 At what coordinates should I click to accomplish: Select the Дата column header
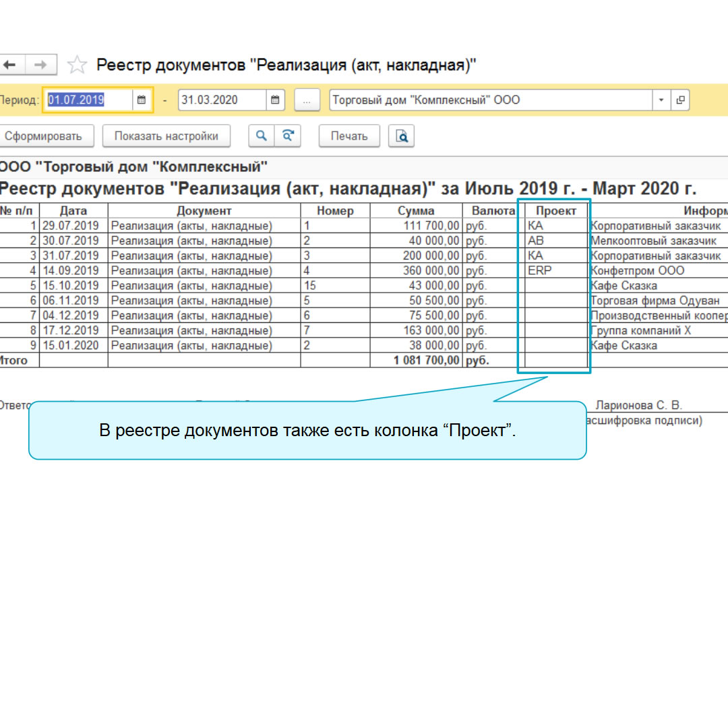(x=73, y=211)
